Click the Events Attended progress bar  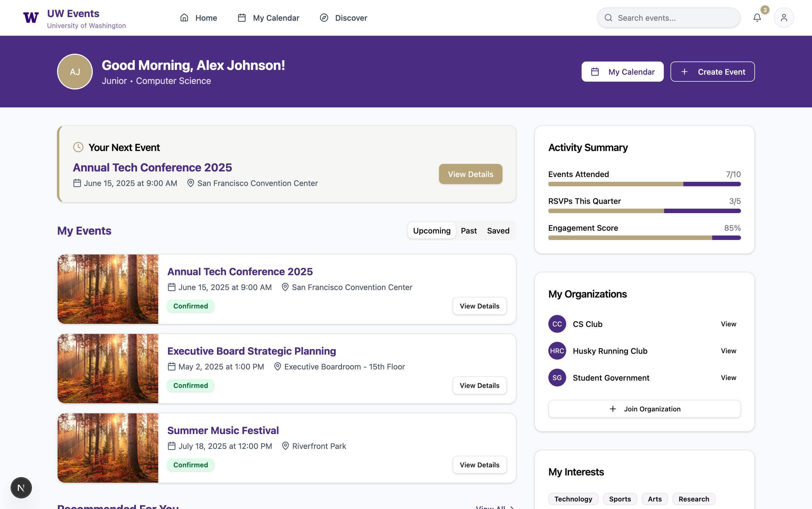(x=644, y=184)
